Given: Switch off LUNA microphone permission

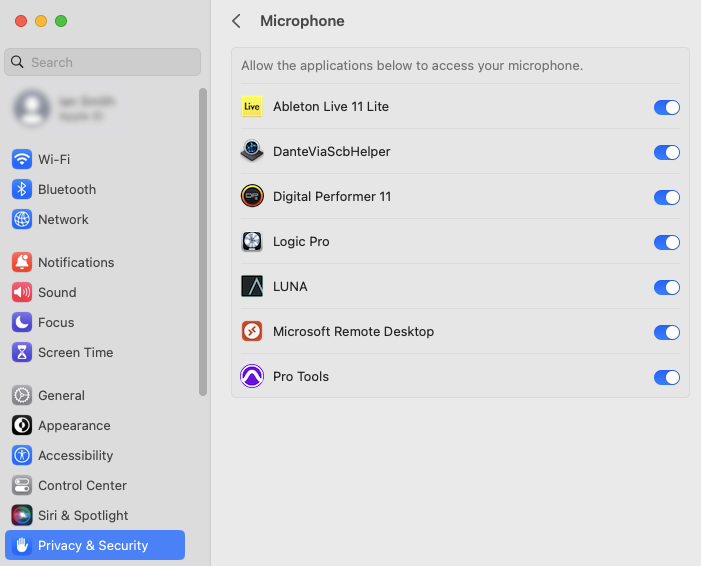Looking at the screenshot, I should 666,287.
